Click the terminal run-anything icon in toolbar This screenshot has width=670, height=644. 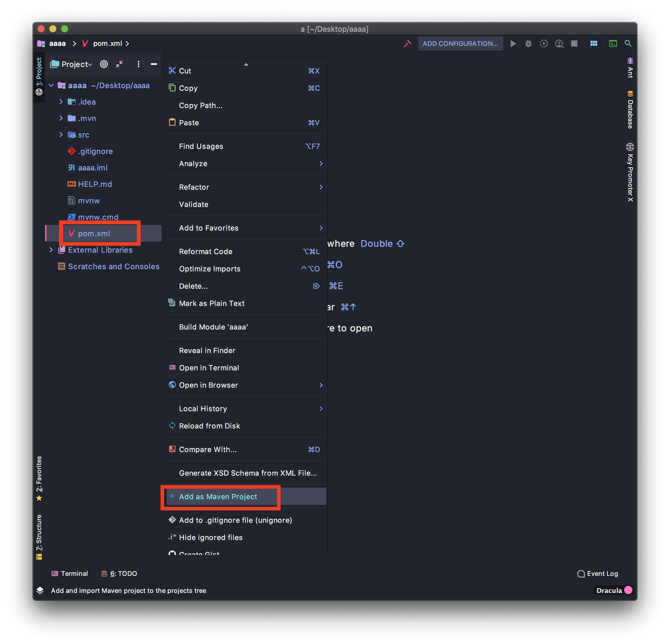tap(613, 43)
